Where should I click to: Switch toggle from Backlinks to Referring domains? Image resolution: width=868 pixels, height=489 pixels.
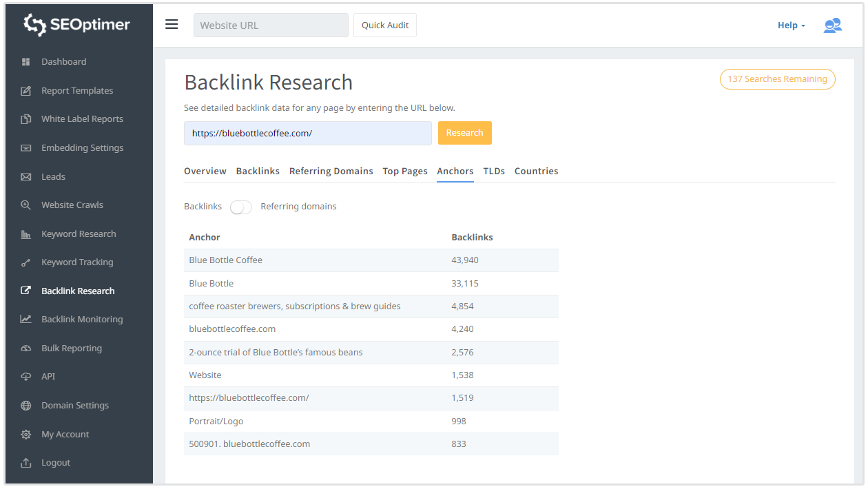coord(241,207)
